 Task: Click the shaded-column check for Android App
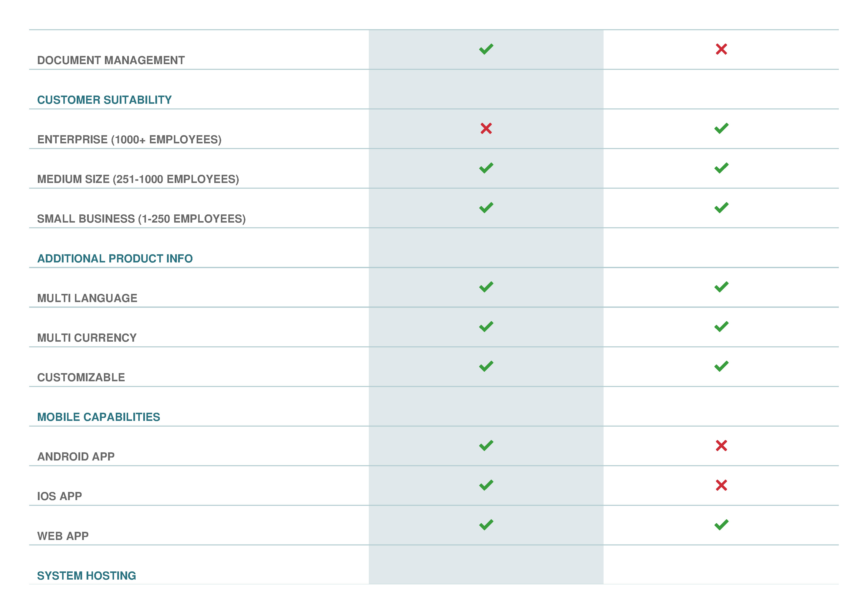coord(486,445)
